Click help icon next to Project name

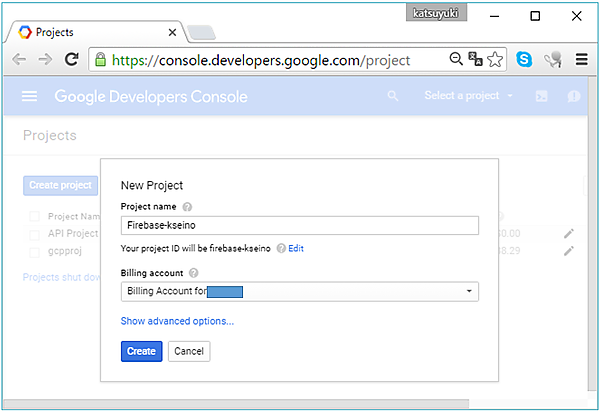(x=187, y=207)
